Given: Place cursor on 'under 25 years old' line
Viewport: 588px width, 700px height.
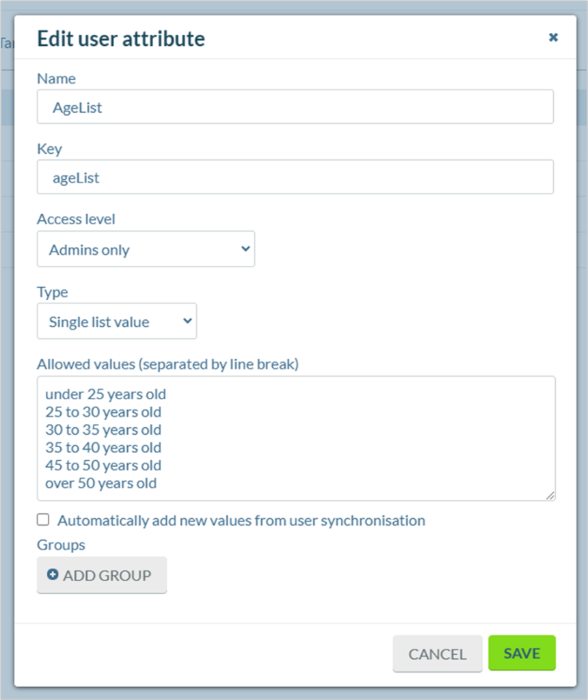Looking at the screenshot, I should [105, 394].
